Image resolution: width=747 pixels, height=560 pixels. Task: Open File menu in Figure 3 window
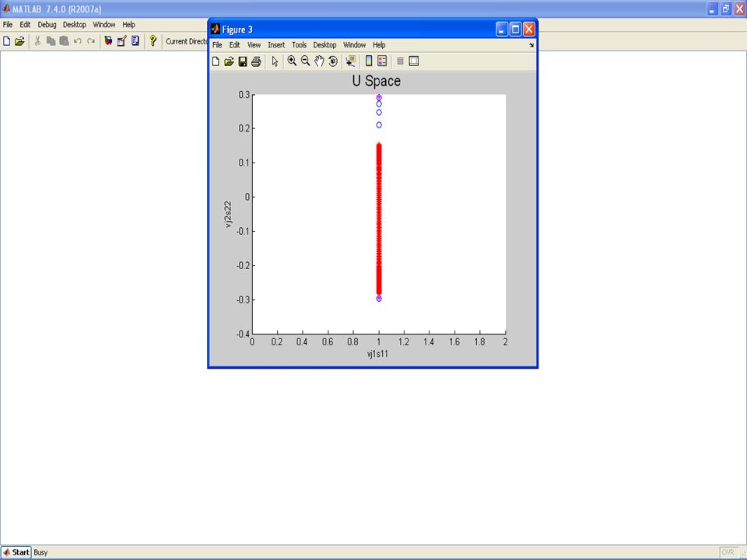point(217,45)
